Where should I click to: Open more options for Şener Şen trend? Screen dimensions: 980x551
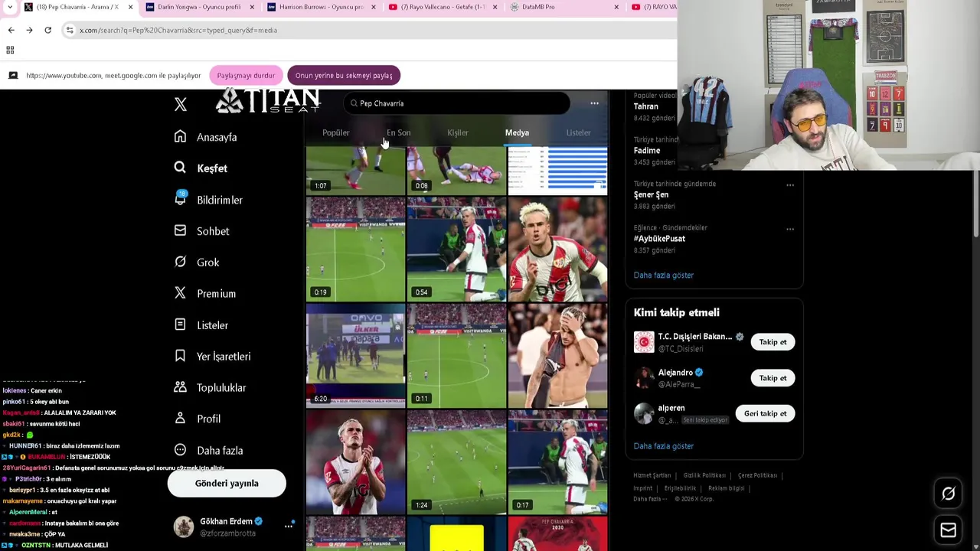point(790,184)
